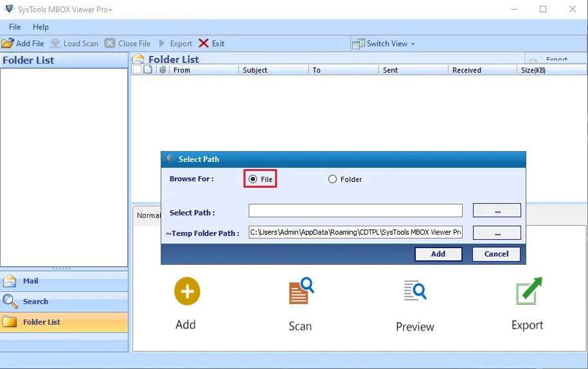Click the Select Path input field
Viewport: 588px width, 369px height.
click(355, 210)
